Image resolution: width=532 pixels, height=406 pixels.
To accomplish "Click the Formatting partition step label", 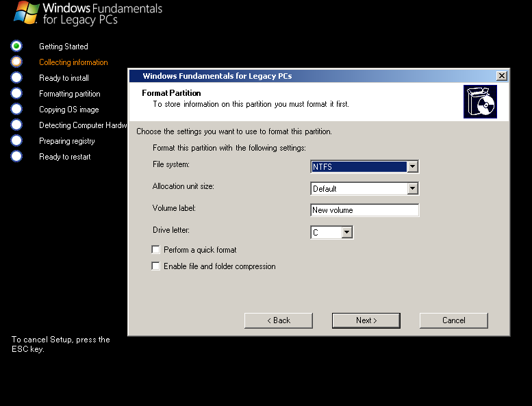I will click(x=70, y=94).
